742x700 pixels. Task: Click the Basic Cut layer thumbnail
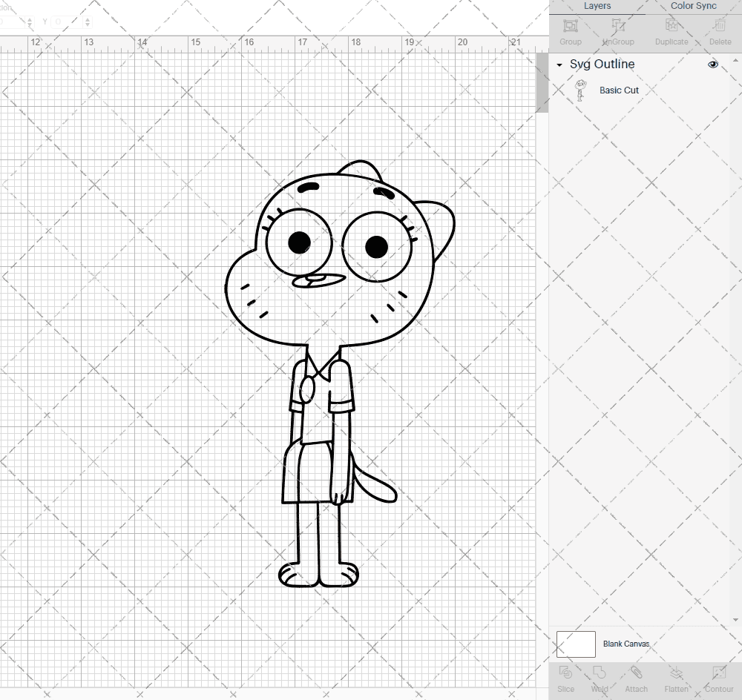pyautogui.click(x=582, y=90)
